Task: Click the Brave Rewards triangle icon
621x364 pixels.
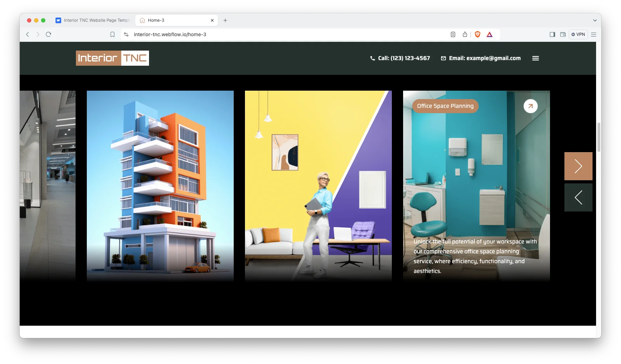Action: (490, 34)
